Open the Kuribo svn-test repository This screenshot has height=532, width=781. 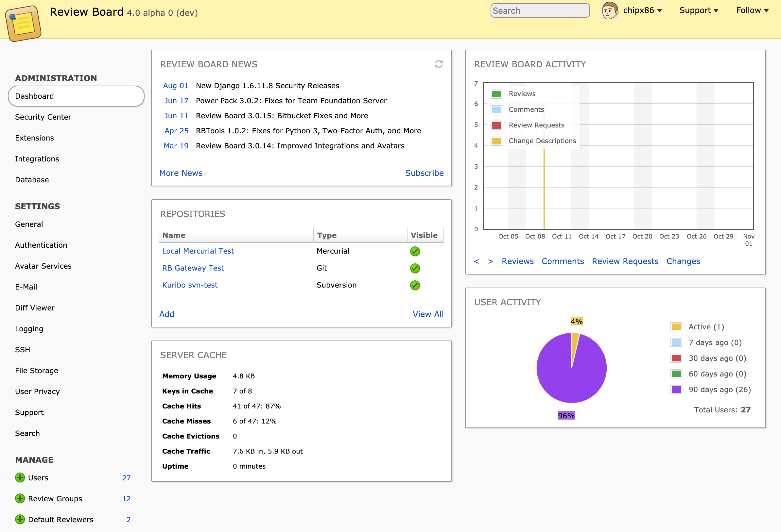coord(190,285)
